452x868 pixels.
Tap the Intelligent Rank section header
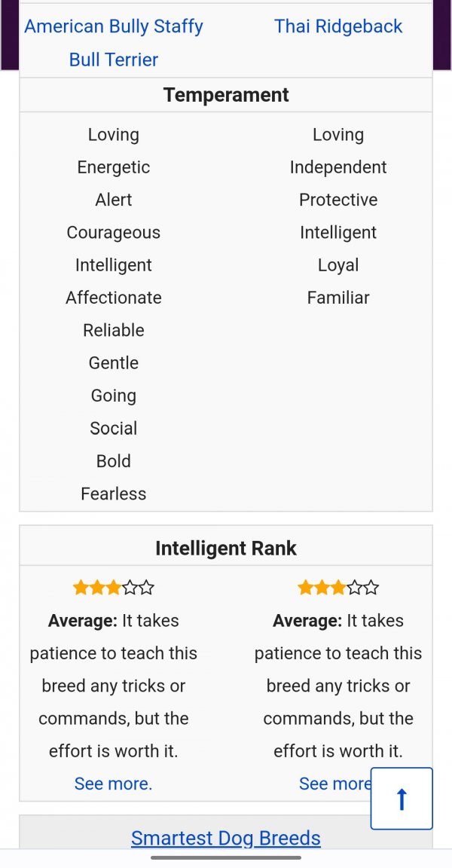coord(226,548)
